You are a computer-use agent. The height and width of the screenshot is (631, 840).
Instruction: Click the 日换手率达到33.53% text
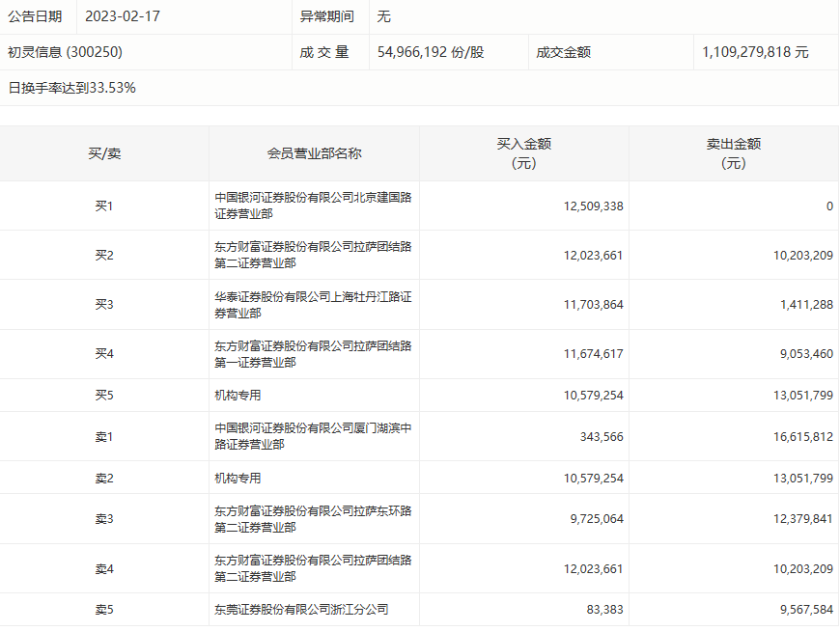pos(71,88)
